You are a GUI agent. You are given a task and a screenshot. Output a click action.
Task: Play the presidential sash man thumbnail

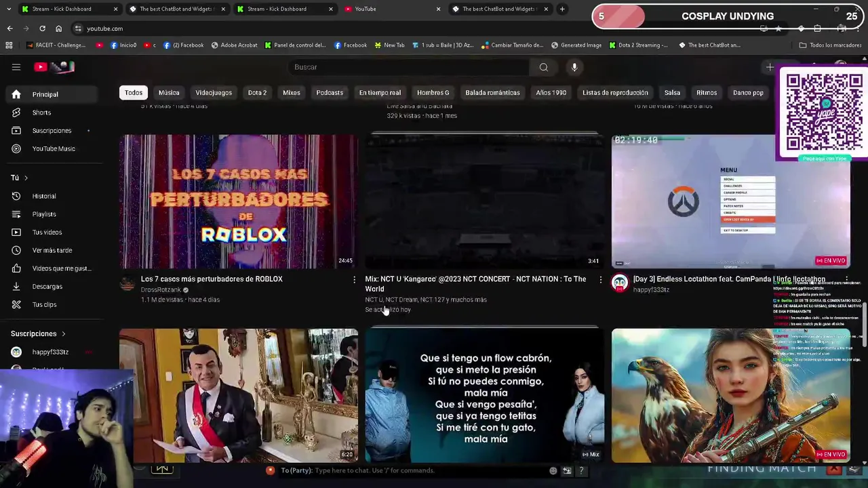239,395
